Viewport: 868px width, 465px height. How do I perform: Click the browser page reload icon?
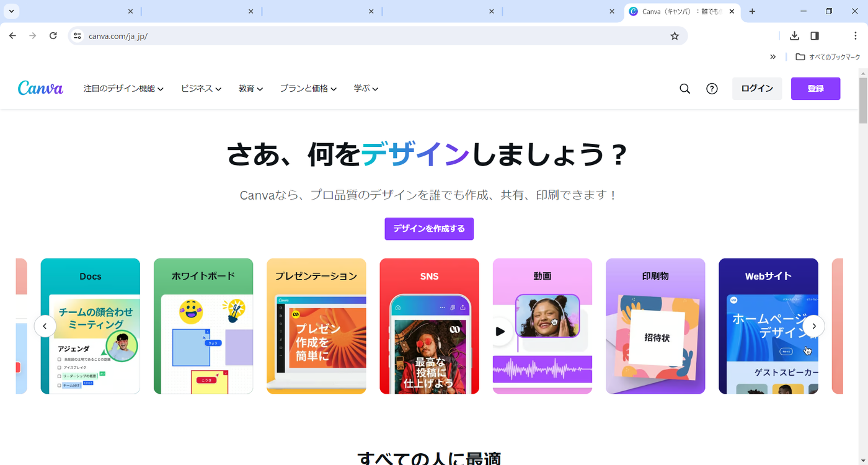[53, 36]
